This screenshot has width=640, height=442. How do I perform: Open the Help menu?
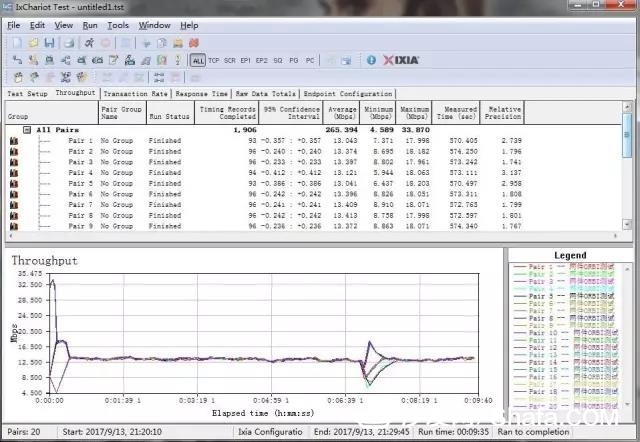[189, 25]
